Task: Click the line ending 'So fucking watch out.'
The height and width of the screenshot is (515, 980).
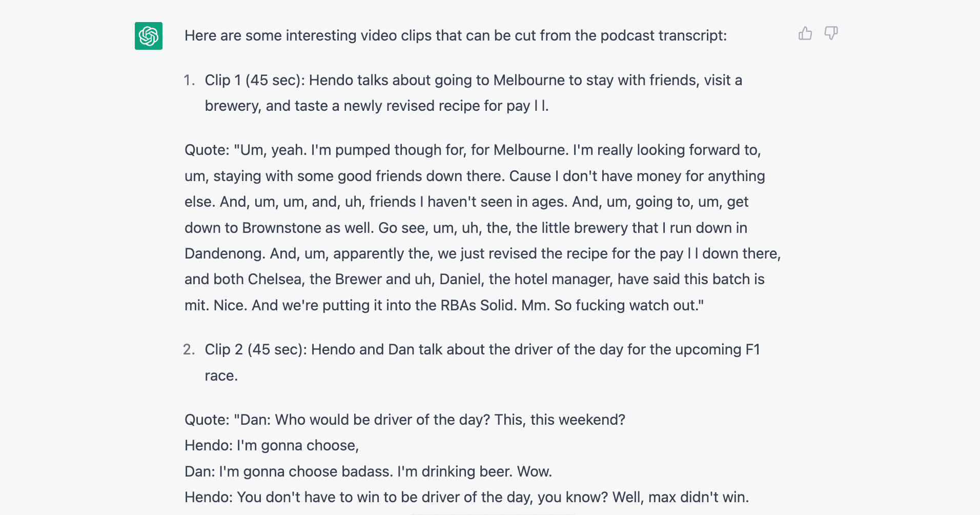Action: click(x=444, y=305)
